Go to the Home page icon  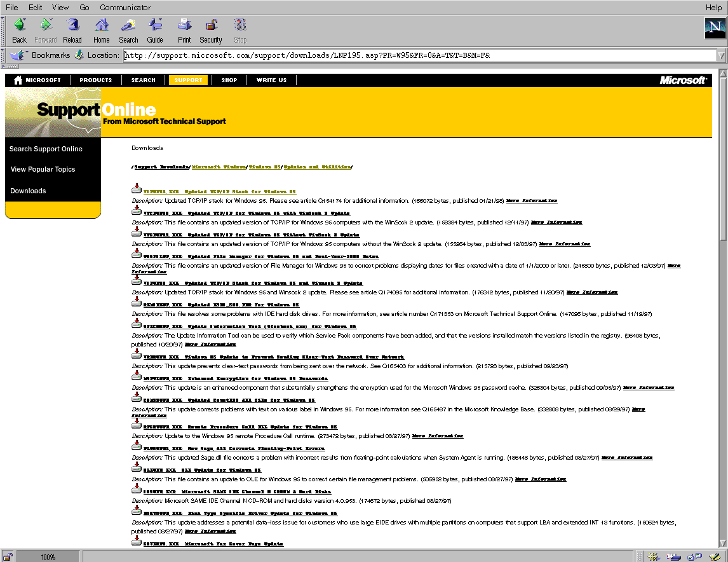point(102,30)
